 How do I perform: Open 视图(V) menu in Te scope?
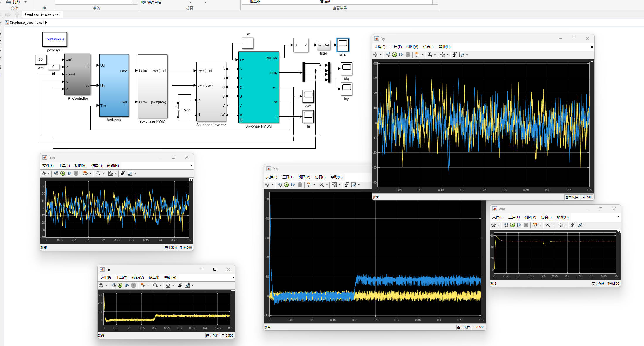(138, 278)
